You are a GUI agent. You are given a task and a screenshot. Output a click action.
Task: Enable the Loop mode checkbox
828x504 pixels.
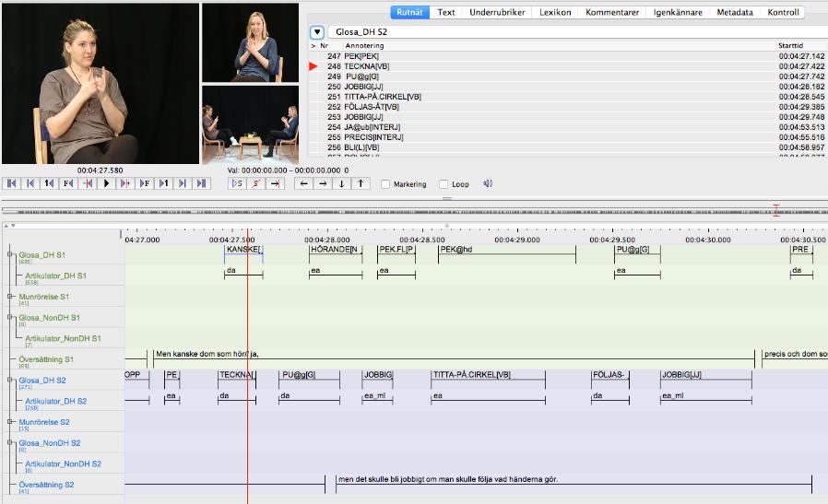point(444,184)
